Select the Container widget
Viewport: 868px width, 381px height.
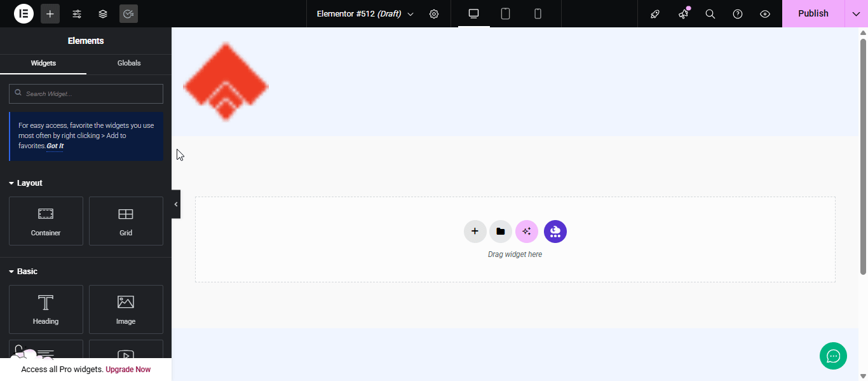tap(46, 221)
